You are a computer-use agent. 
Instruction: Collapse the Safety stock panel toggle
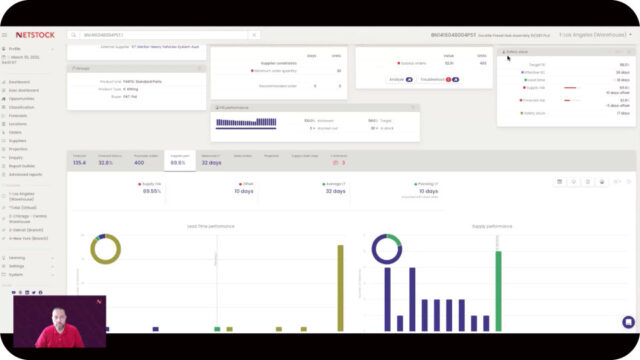point(629,52)
